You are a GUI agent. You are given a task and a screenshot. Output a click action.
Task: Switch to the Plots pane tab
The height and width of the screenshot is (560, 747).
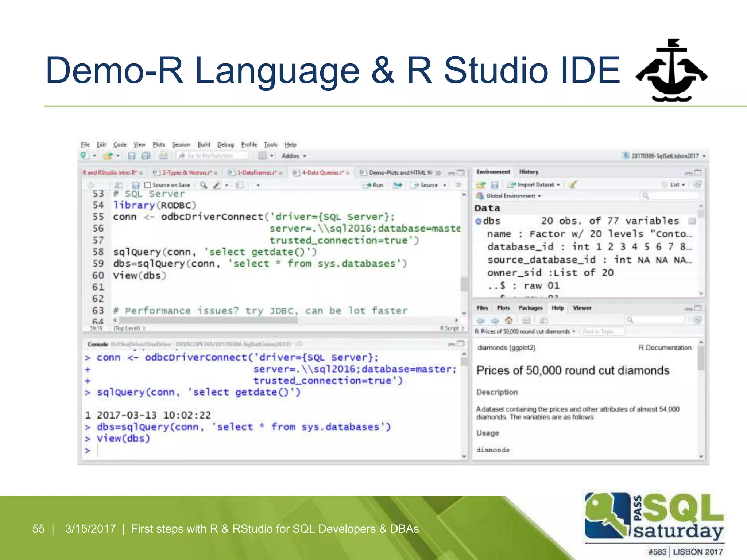tap(503, 308)
